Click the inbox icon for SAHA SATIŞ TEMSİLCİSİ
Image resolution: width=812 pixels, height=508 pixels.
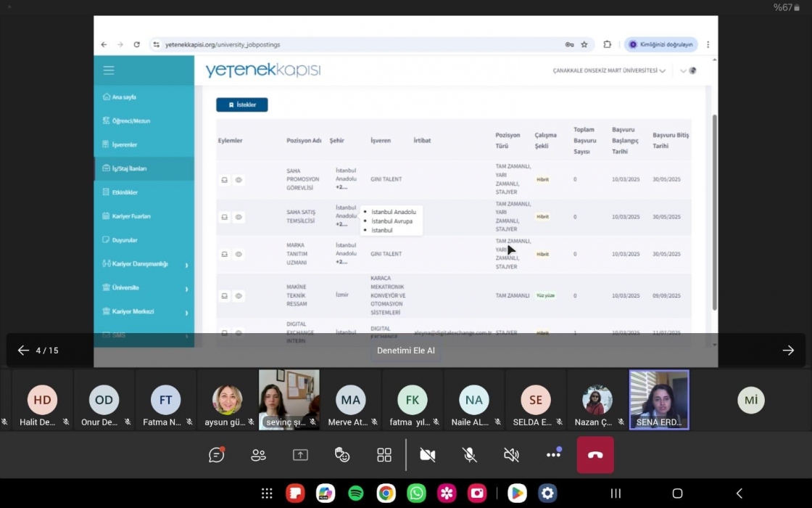point(224,217)
